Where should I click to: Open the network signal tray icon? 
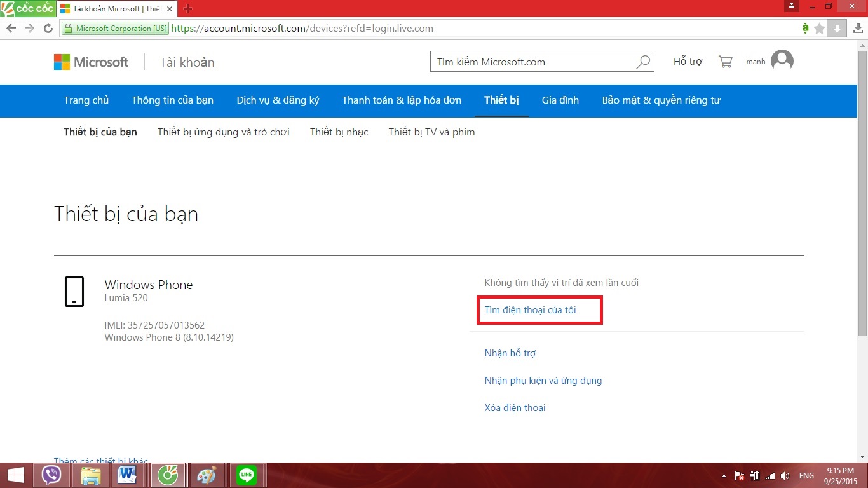(x=770, y=476)
